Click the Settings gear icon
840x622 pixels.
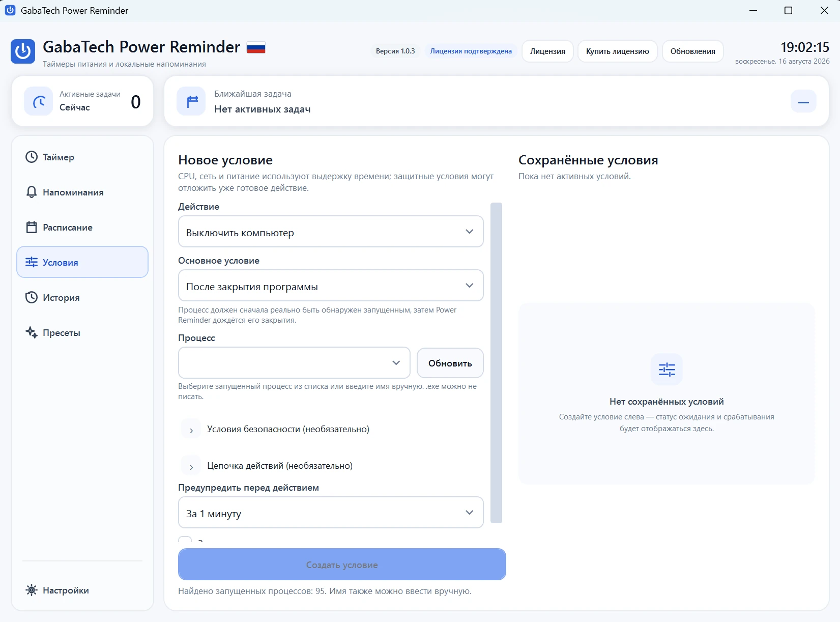pos(32,590)
